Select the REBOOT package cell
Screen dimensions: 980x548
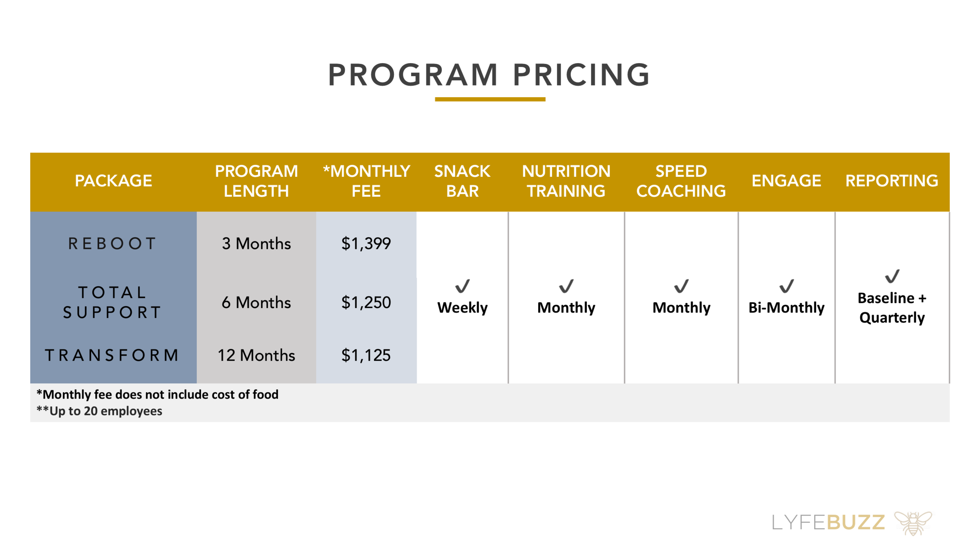click(113, 244)
